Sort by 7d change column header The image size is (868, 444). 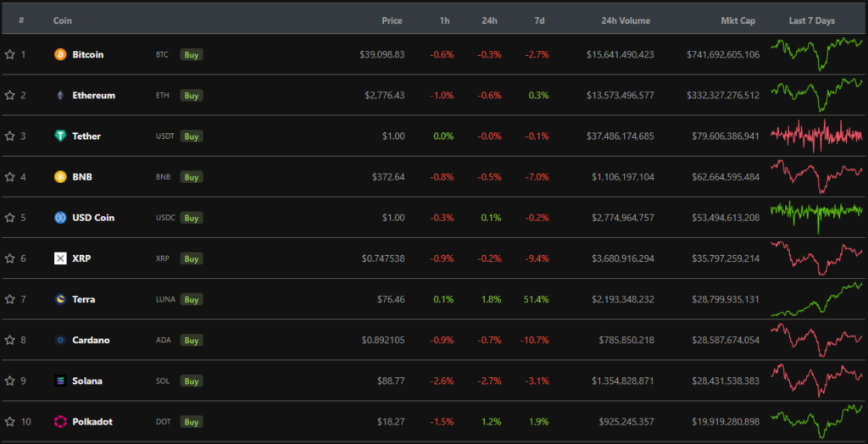(x=540, y=20)
